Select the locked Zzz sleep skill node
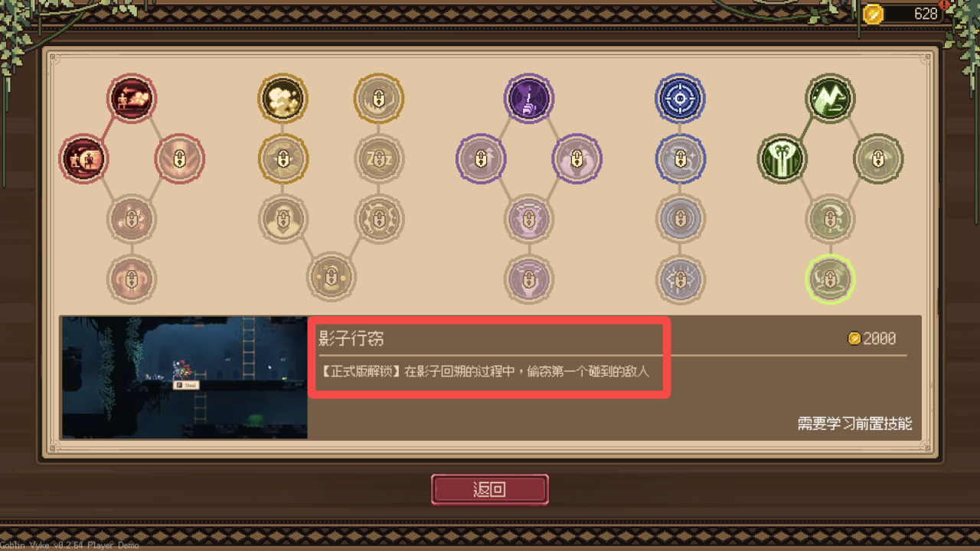The width and height of the screenshot is (980, 551). (379, 159)
